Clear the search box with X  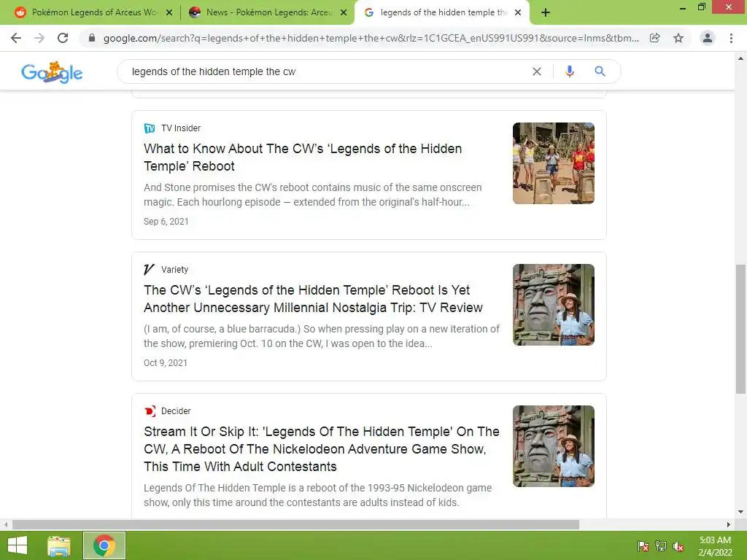[537, 71]
